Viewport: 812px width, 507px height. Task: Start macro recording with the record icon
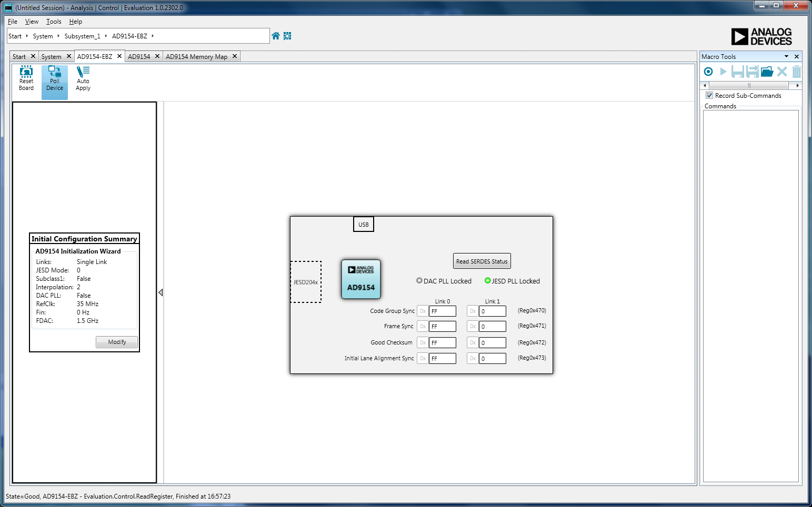coord(708,72)
